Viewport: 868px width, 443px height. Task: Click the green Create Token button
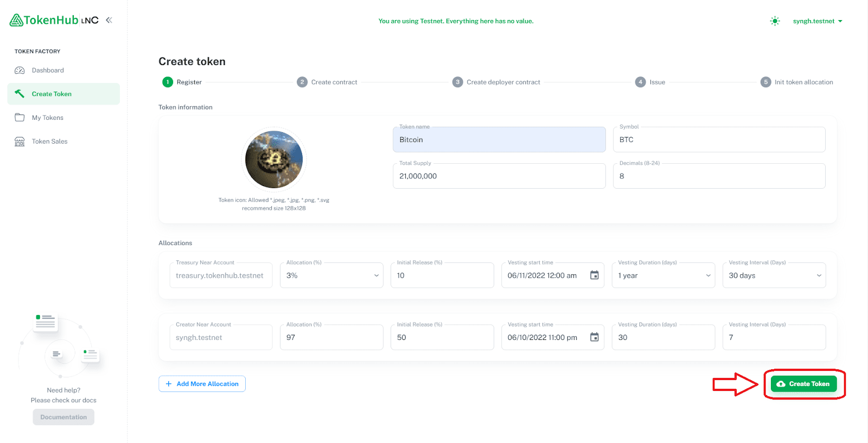804,384
